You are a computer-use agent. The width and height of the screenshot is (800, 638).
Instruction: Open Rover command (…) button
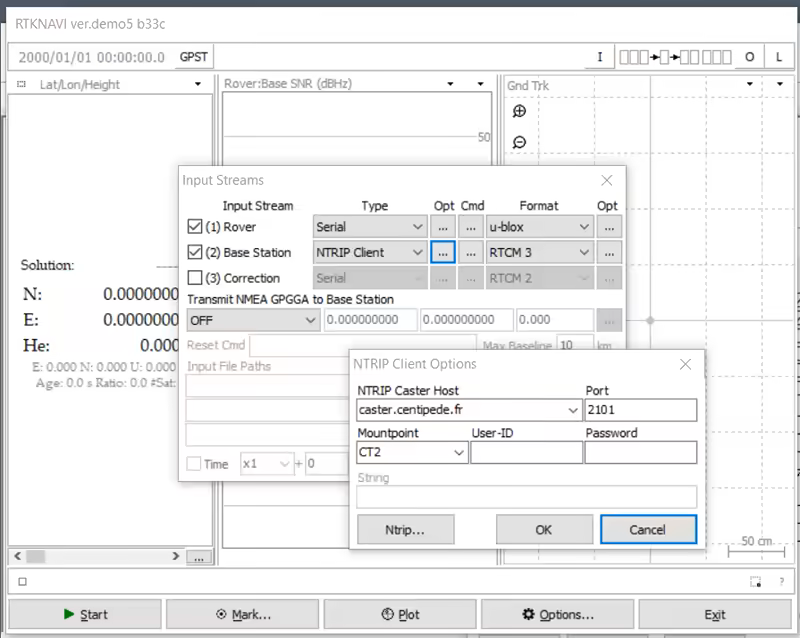[472, 227]
